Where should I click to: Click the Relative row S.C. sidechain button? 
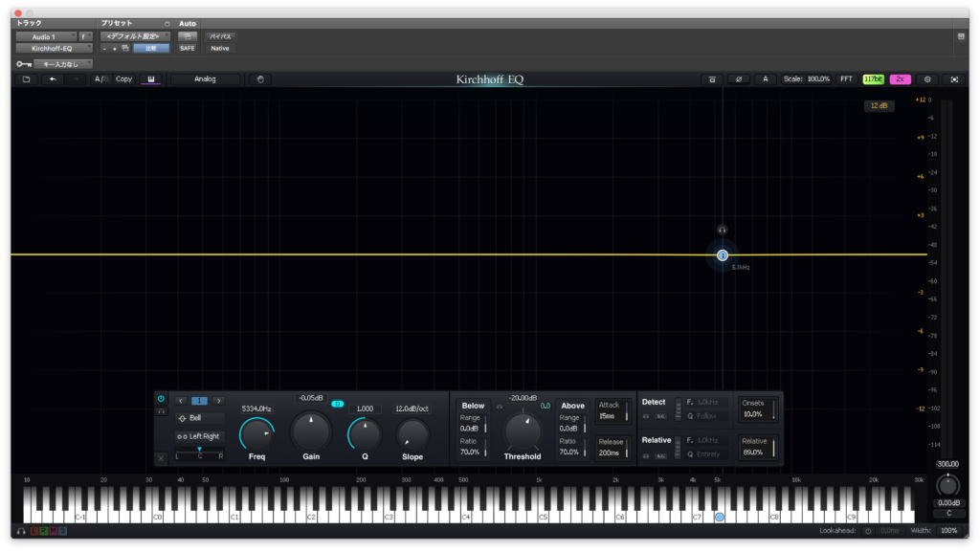660,456
